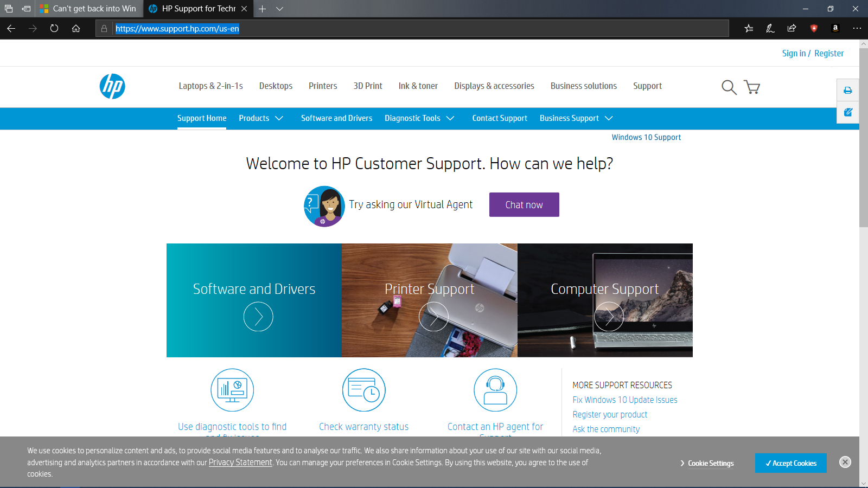Open Laptops & 2-in-1s menu

click(211, 86)
